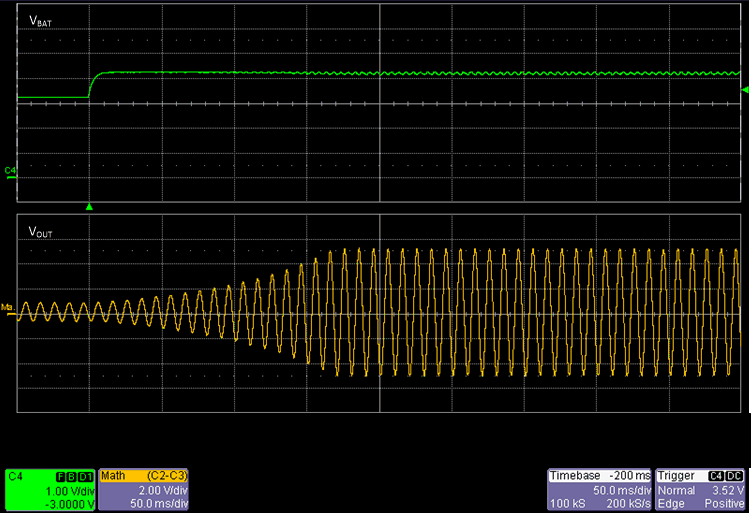Click the Normal trigger mode text

(x=674, y=490)
